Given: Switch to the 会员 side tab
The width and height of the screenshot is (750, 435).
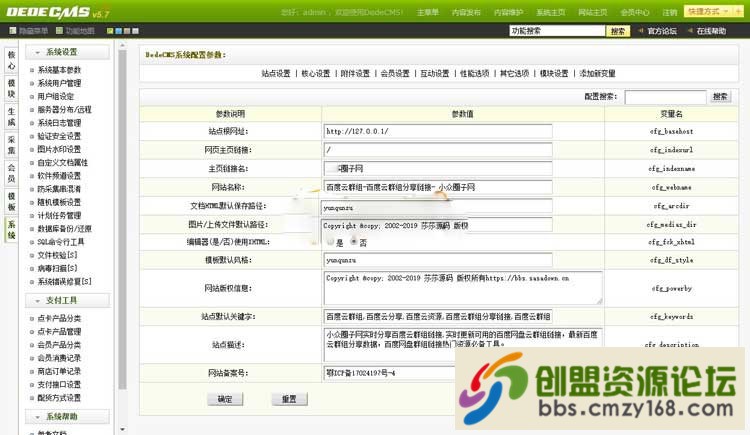Looking at the screenshot, I should [11, 173].
